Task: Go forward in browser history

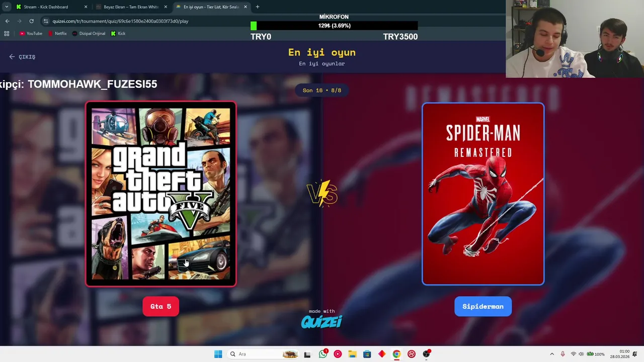Action: click(x=19, y=21)
